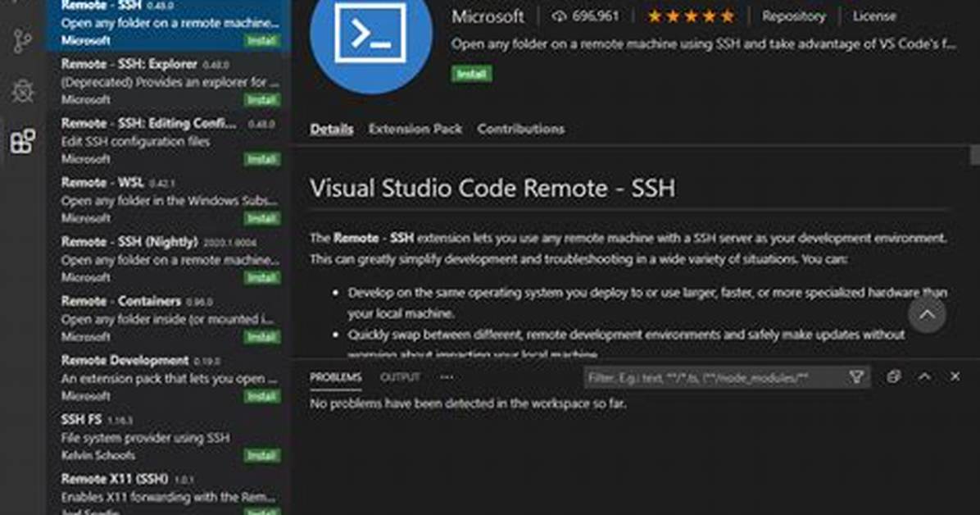Switch to Details tab
The height and width of the screenshot is (515, 980).
point(331,129)
